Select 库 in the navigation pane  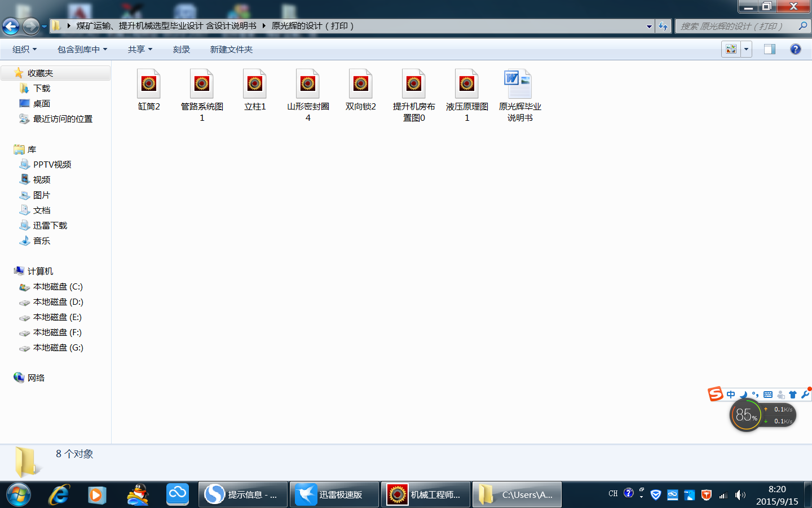point(32,150)
